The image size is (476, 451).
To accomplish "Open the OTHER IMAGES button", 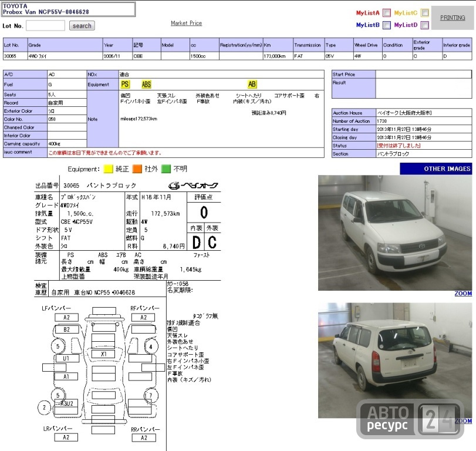I will point(436,169).
